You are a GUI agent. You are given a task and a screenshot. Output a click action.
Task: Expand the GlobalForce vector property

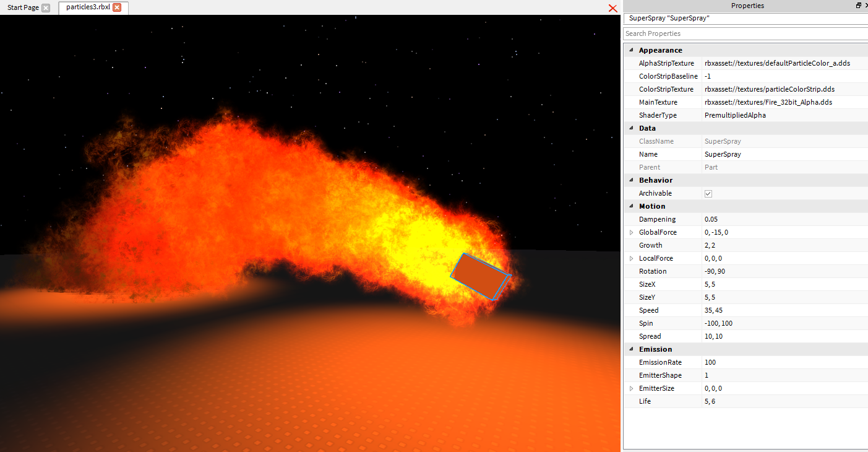click(631, 232)
